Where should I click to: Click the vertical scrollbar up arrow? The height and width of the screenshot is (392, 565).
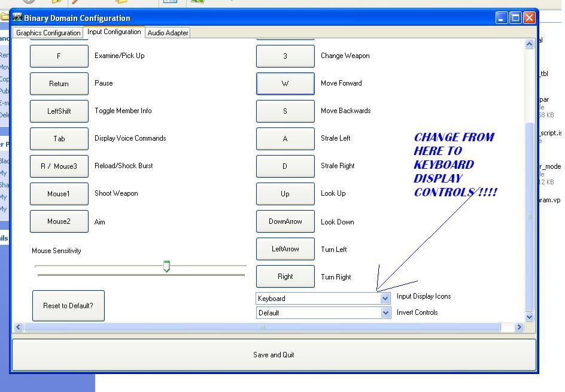pos(529,44)
